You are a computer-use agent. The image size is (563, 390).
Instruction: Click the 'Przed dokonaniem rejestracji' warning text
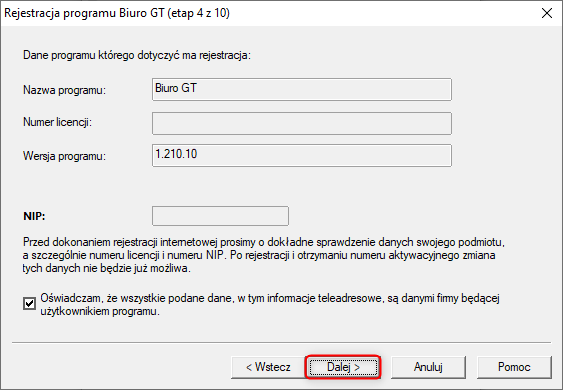pyautogui.click(x=264, y=255)
